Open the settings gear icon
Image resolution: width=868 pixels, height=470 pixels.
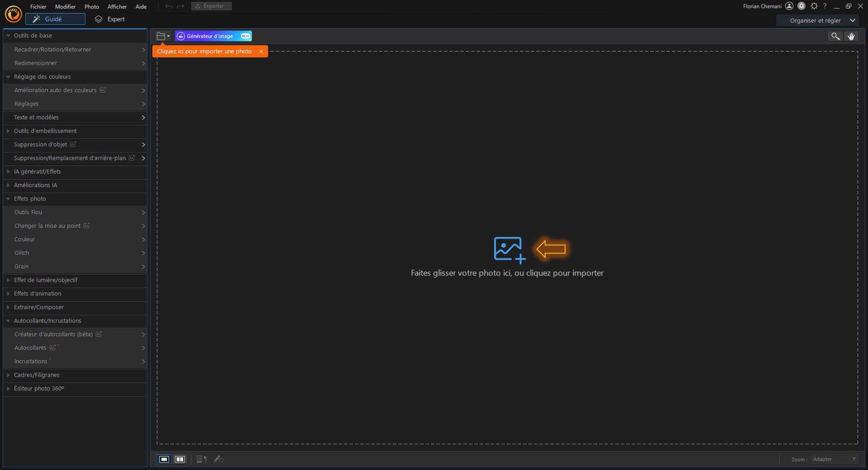point(814,6)
